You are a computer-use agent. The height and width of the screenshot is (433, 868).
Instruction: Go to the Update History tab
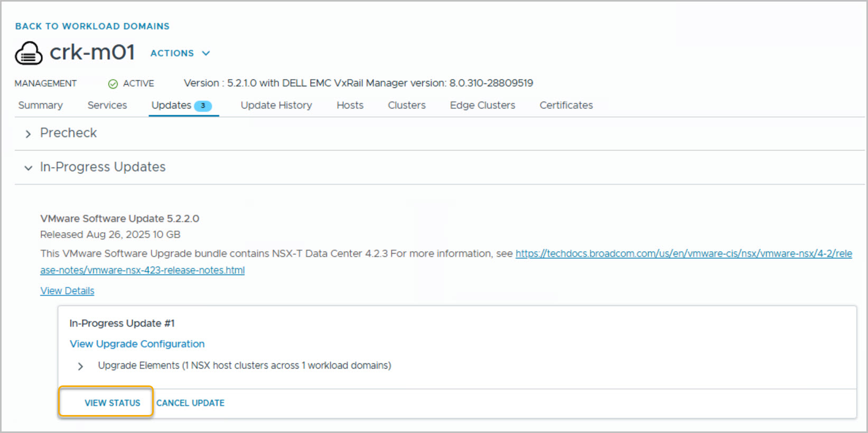click(276, 105)
